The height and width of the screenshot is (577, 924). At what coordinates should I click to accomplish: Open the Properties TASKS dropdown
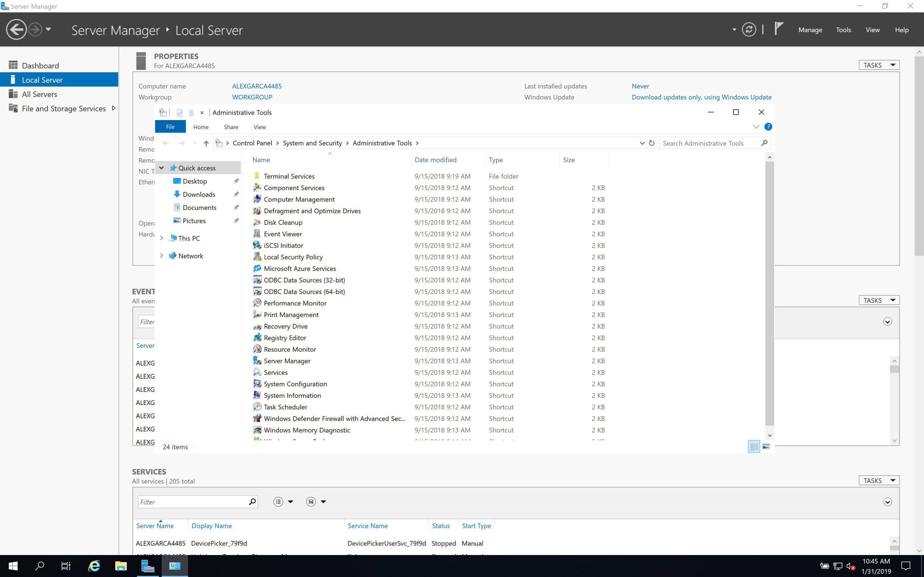point(879,65)
